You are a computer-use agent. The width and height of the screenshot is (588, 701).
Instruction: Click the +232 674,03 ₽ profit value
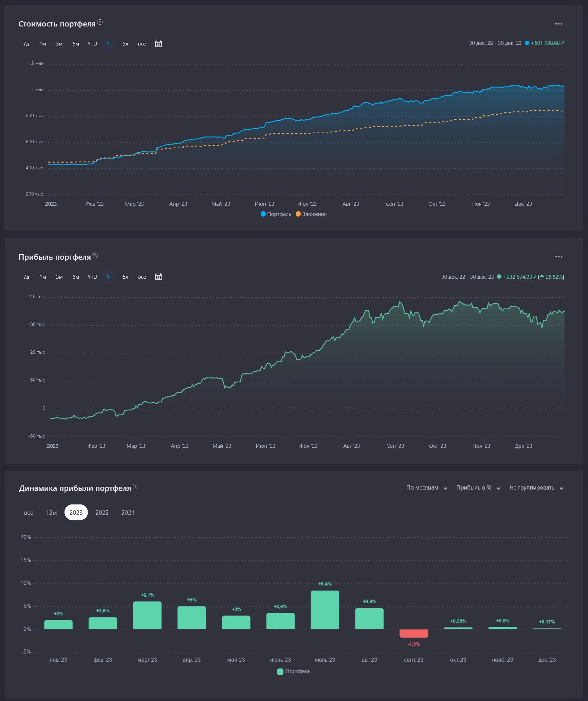[519, 277]
